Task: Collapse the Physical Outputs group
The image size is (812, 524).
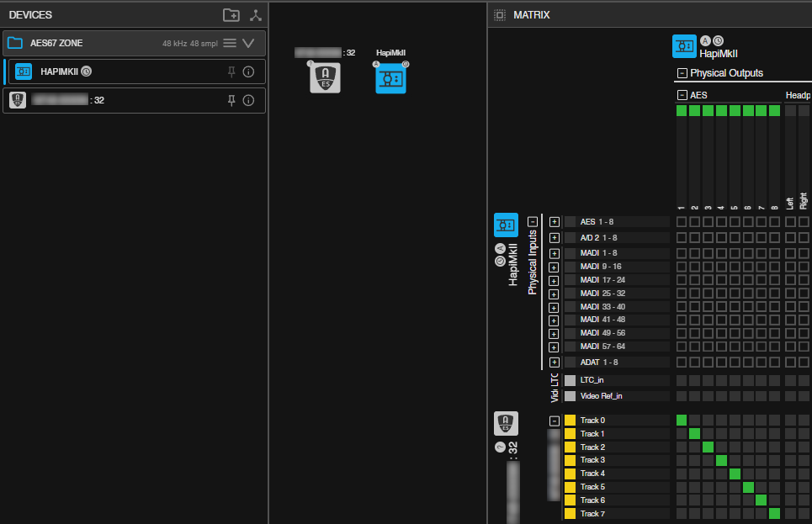Action: tap(682, 73)
